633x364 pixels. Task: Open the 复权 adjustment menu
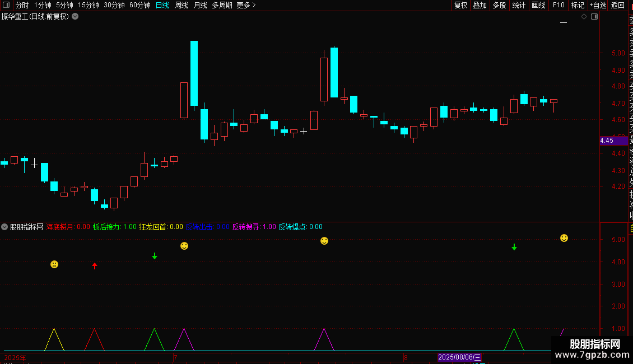coord(460,5)
